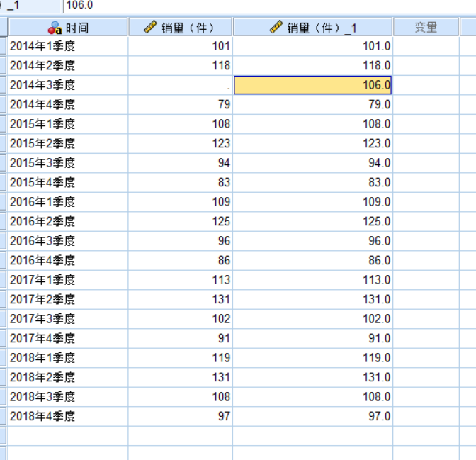Click the cell 2018年4季度
The image size is (476, 460).
point(68,416)
